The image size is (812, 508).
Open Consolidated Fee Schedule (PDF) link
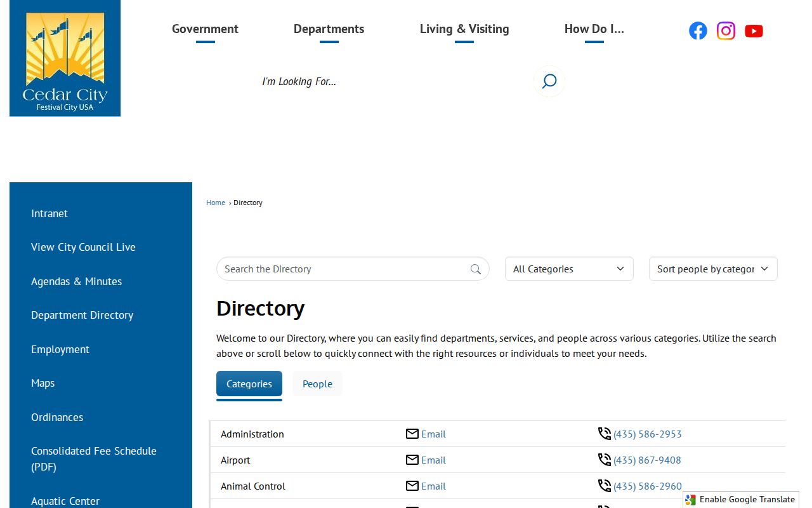click(94, 458)
